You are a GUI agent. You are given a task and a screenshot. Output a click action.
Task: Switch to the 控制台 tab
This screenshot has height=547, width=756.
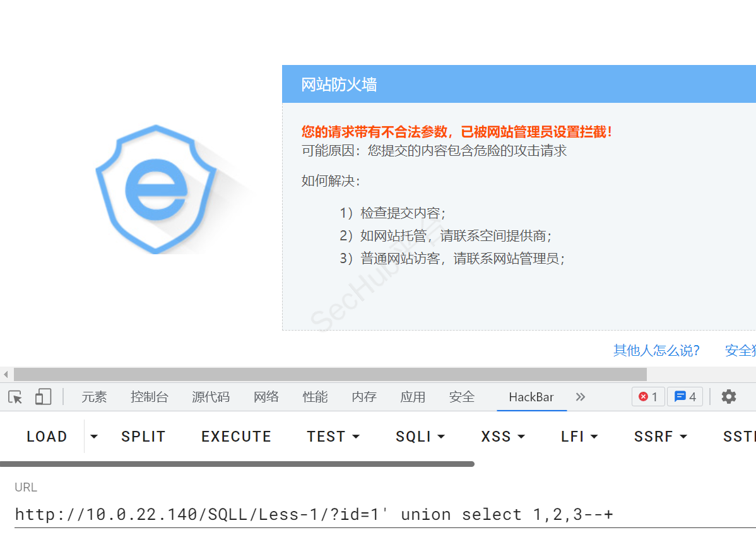click(150, 397)
